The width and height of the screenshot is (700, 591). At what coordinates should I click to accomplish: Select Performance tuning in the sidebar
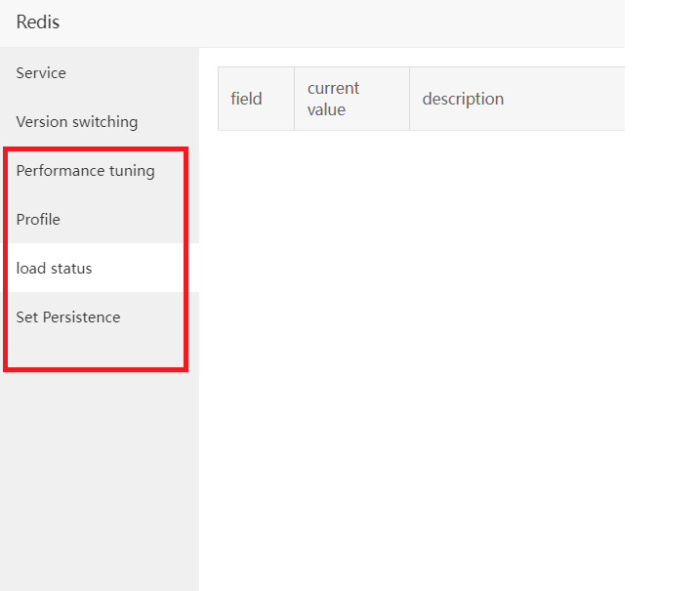click(x=86, y=171)
